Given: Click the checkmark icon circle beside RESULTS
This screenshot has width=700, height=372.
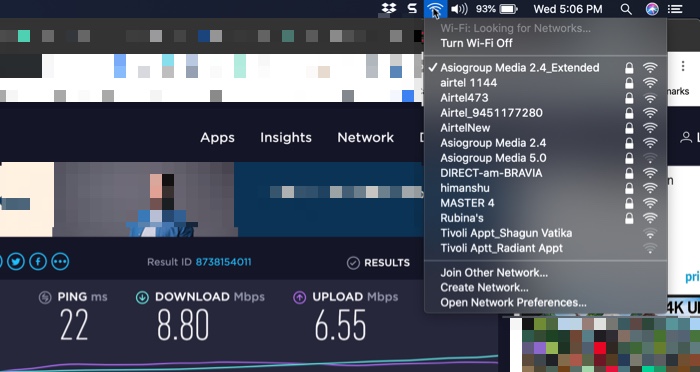Looking at the screenshot, I should click(353, 263).
